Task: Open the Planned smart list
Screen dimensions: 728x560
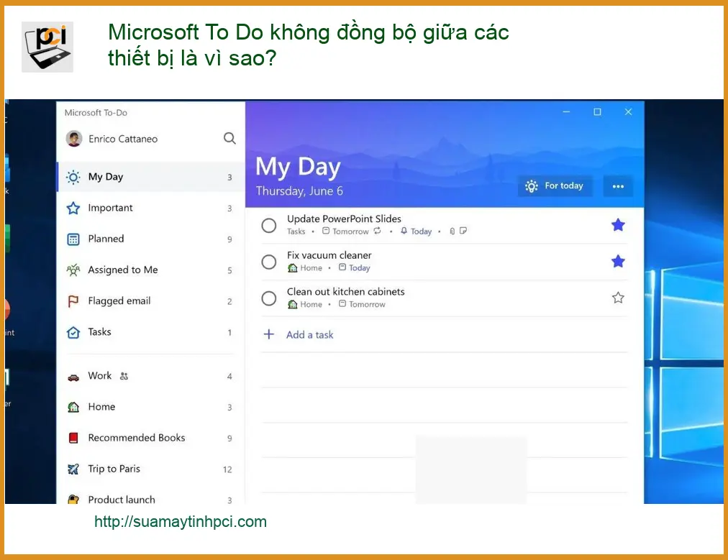Action: 151,239
